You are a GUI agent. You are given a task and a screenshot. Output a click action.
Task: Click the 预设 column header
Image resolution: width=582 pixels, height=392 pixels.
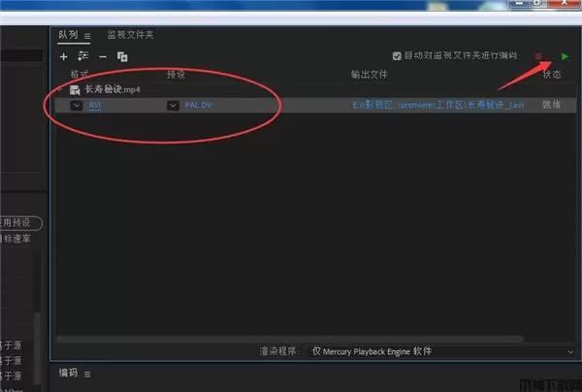coord(176,75)
